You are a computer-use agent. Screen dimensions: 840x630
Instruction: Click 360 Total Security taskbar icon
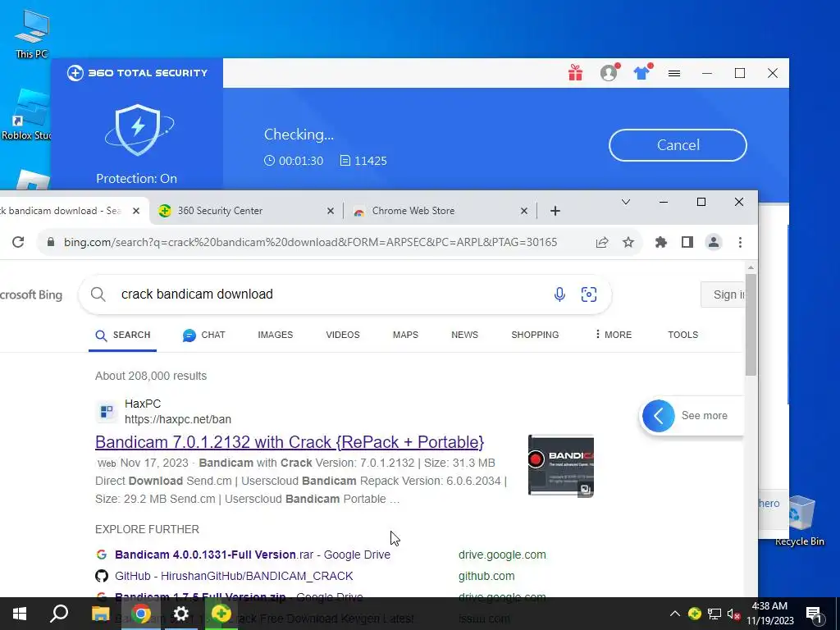coord(221,614)
